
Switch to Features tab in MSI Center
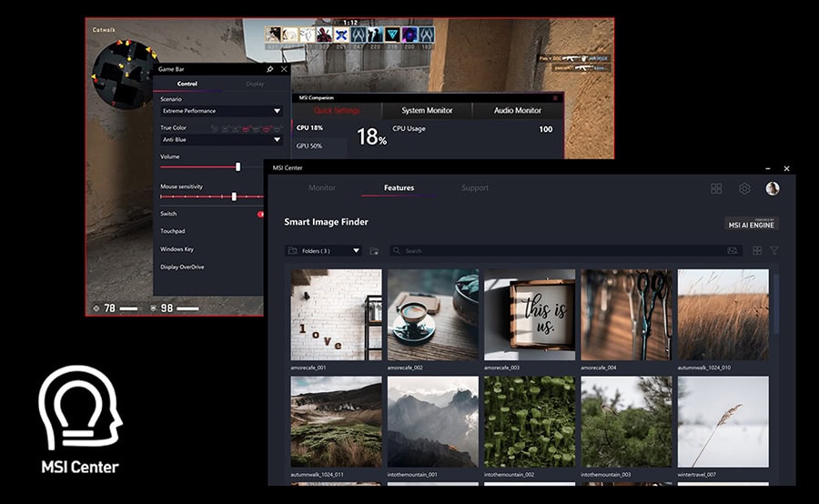point(399,187)
